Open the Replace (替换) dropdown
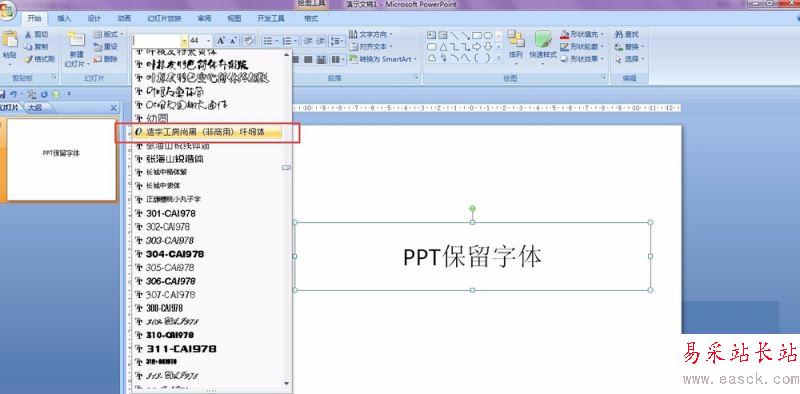This screenshot has width=800, height=394. [630, 46]
